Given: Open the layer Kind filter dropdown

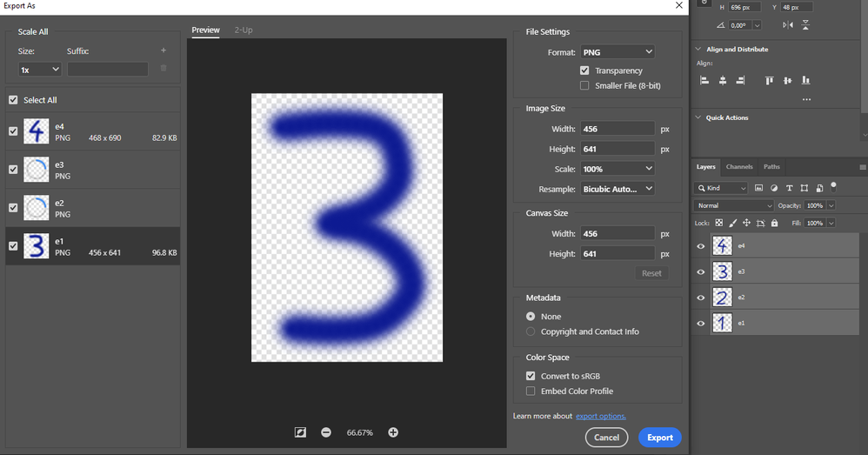Looking at the screenshot, I should coord(721,188).
